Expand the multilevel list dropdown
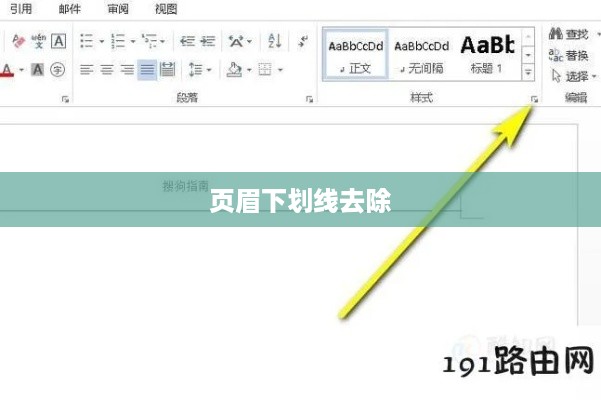The image size is (601, 400). [163, 41]
